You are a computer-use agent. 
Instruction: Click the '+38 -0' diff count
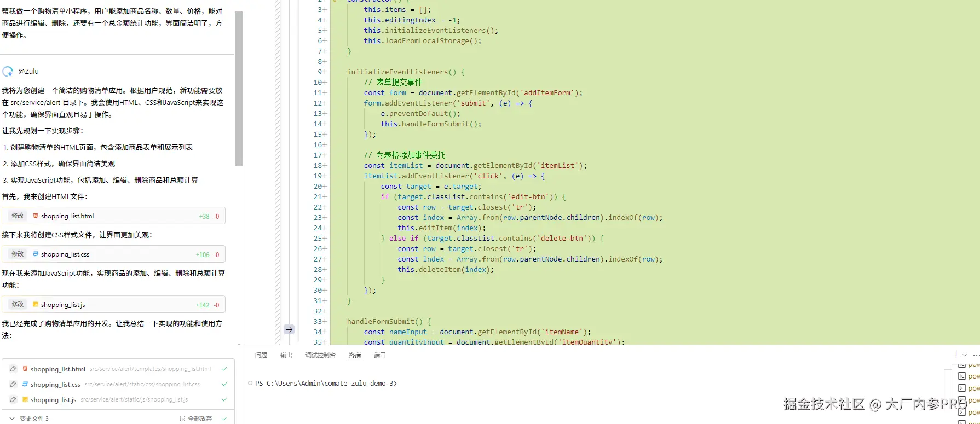point(209,217)
